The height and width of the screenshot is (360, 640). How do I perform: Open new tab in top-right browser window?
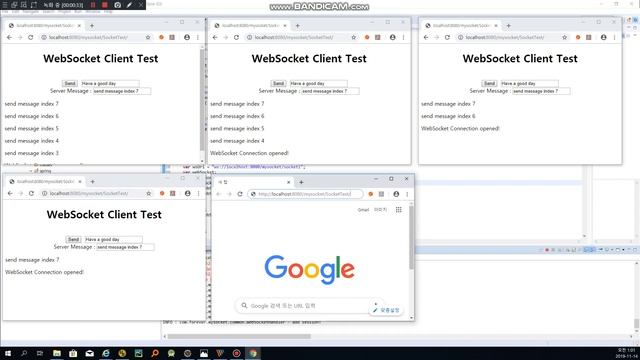509,25
